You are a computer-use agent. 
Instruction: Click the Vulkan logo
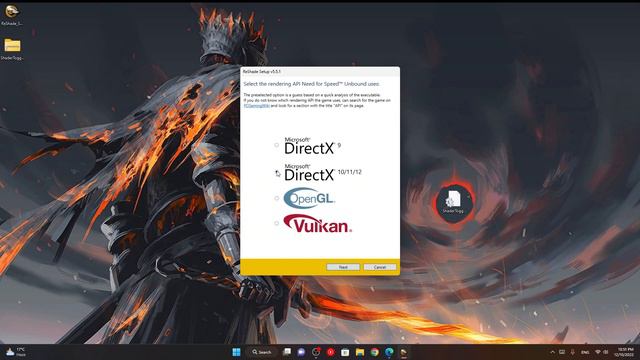[x=318, y=223]
